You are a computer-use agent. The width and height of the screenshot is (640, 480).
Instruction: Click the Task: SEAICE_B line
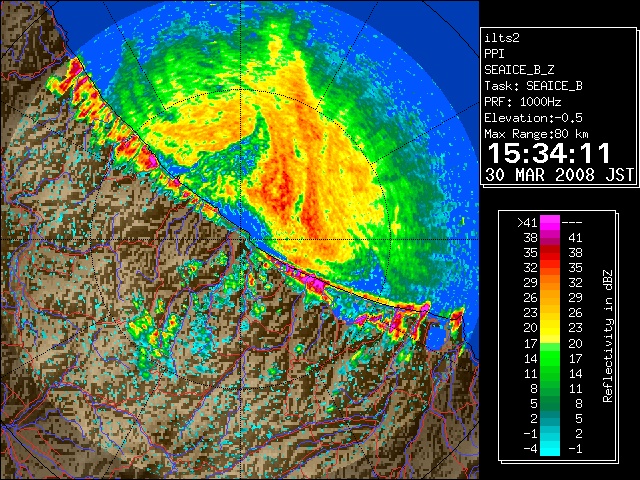[533, 86]
